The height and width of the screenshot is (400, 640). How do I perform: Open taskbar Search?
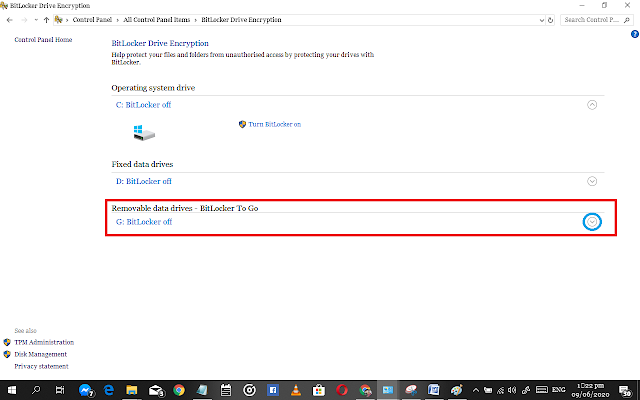36,390
